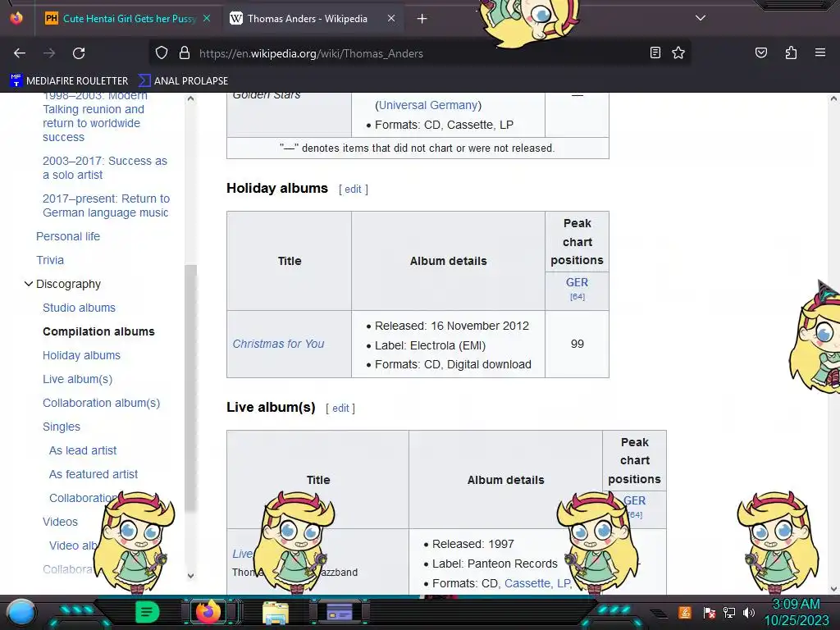Select Compilation albums in contents
840x630 pixels.
98,331
